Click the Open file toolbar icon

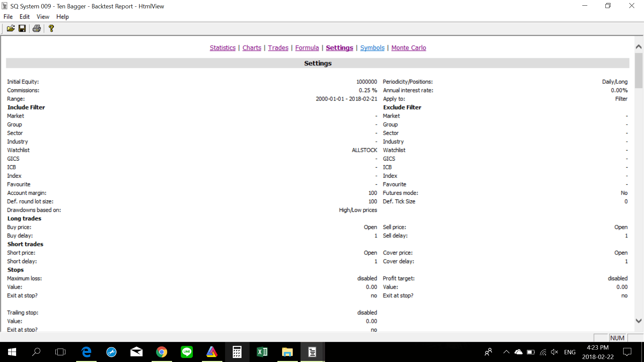click(11, 28)
